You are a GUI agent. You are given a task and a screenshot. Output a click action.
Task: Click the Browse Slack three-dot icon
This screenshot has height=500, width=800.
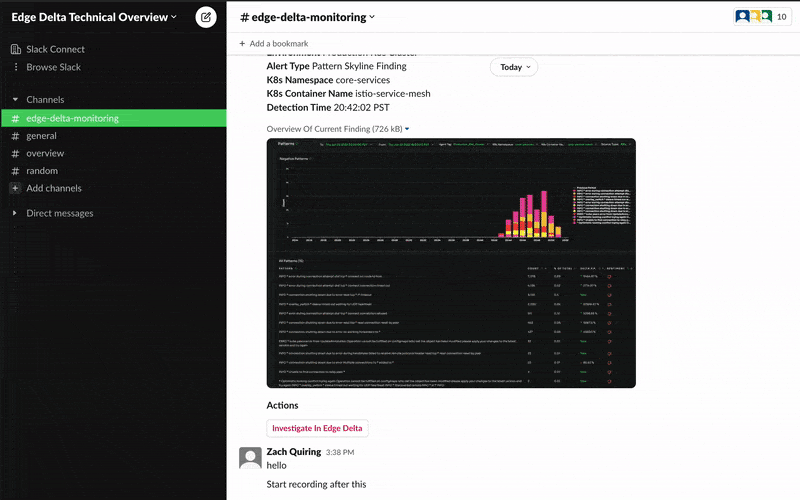tap(15, 67)
